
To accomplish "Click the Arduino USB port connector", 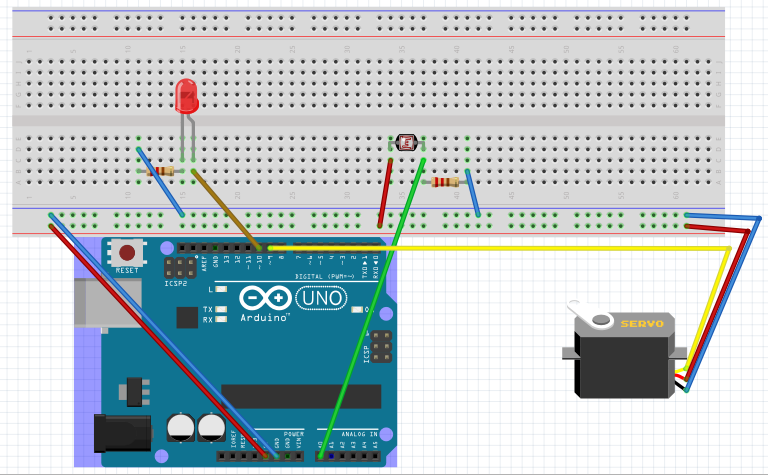I will click(108, 304).
